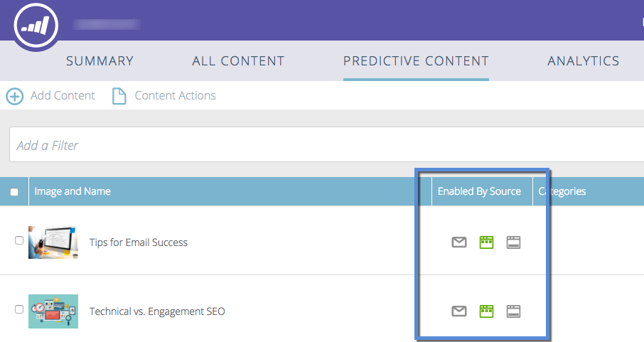This screenshot has height=342, width=644.
Task: Check the Technical vs. Engagement SEO checkbox
Action: 19,309
